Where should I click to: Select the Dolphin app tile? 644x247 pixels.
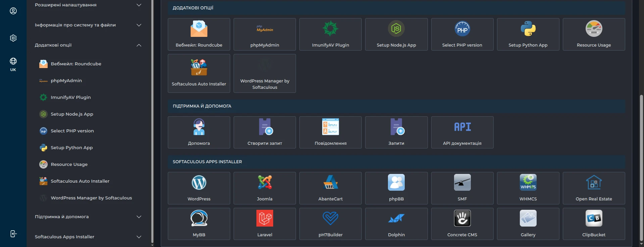click(396, 224)
